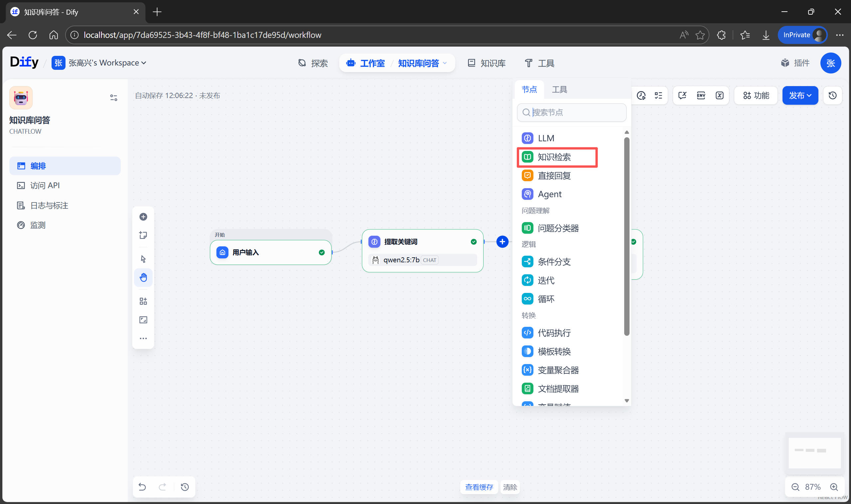The width and height of the screenshot is (851, 504).
Task: Click the undo arrow icon
Action: [x=142, y=487]
